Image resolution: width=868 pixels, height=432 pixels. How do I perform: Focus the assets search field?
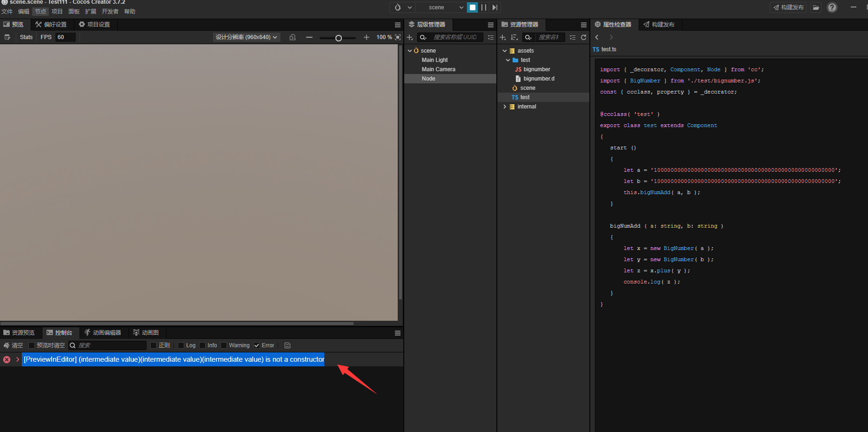pyautogui.click(x=550, y=37)
